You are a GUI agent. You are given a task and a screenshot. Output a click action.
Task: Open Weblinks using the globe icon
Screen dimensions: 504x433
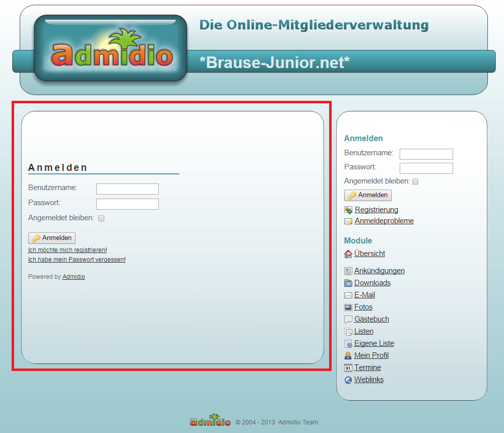(x=348, y=380)
